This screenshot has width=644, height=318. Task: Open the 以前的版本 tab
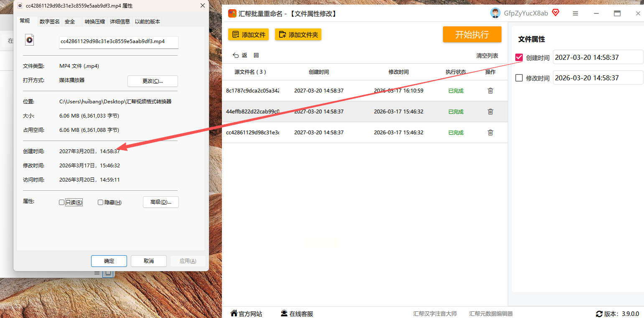[x=147, y=22]
